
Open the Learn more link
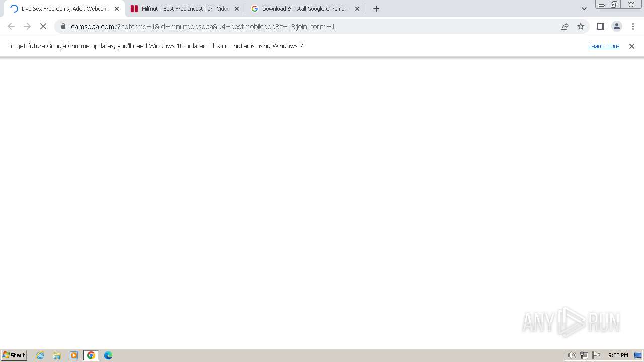point(604,46)
